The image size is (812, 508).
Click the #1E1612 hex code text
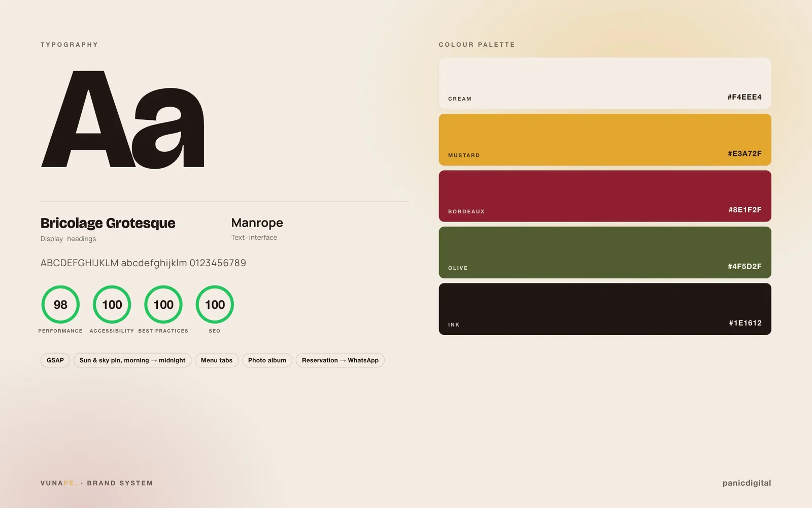click(746, 323)
